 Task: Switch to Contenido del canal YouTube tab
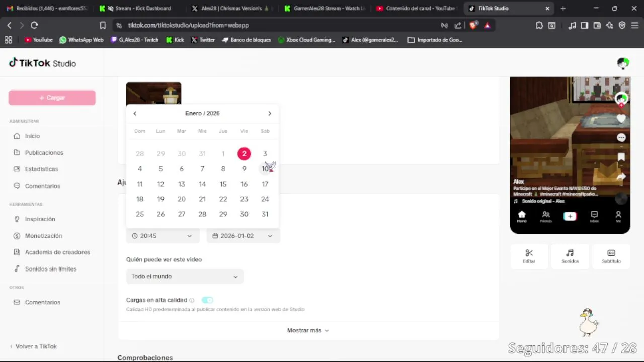coord(416,8)
